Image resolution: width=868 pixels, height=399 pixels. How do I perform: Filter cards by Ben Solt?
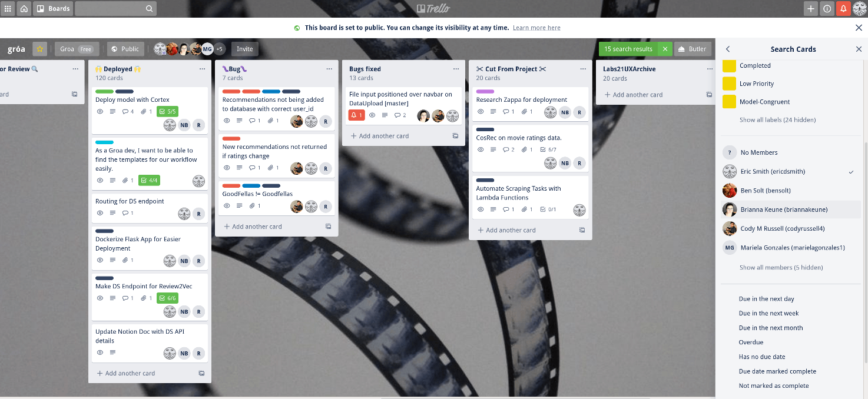790,191
